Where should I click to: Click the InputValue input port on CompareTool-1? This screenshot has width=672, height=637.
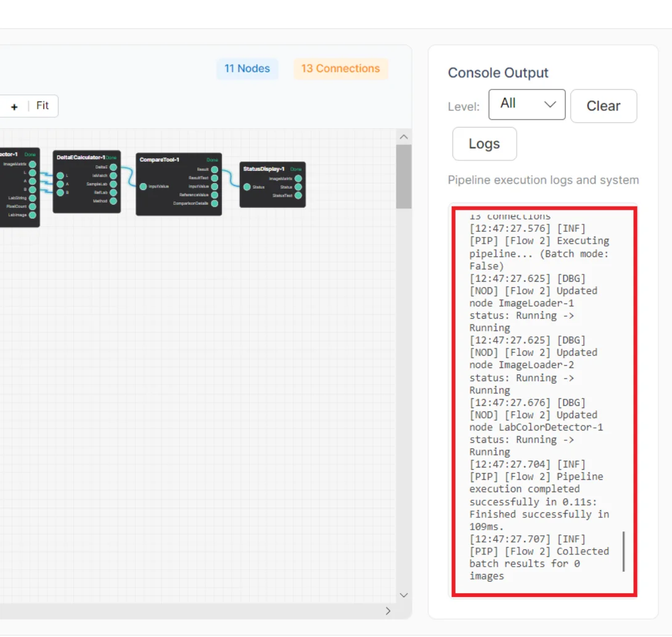143,186
